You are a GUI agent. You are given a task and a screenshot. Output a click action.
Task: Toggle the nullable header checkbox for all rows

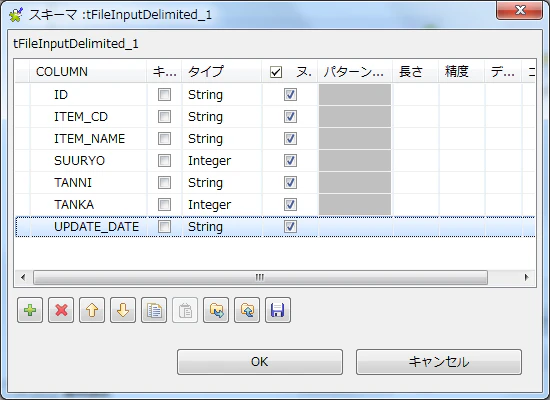(276, 72)
